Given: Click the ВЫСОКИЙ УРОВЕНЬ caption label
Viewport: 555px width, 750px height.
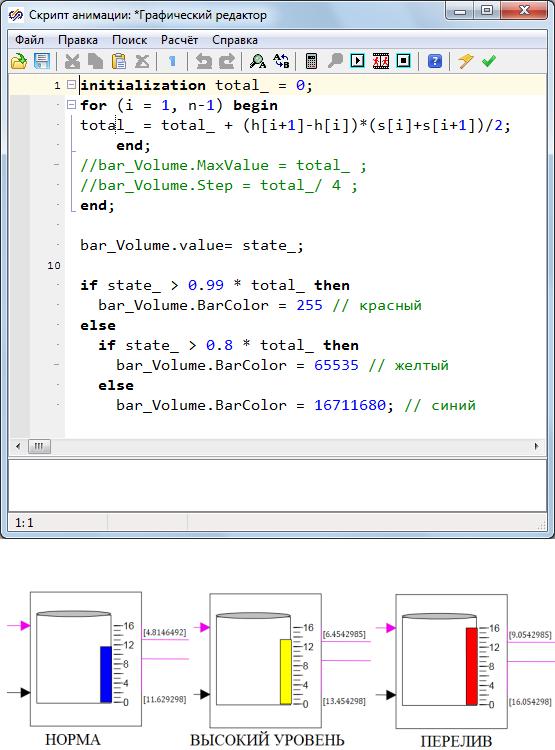Looking at the screenshot, I should tap(267, 740).
